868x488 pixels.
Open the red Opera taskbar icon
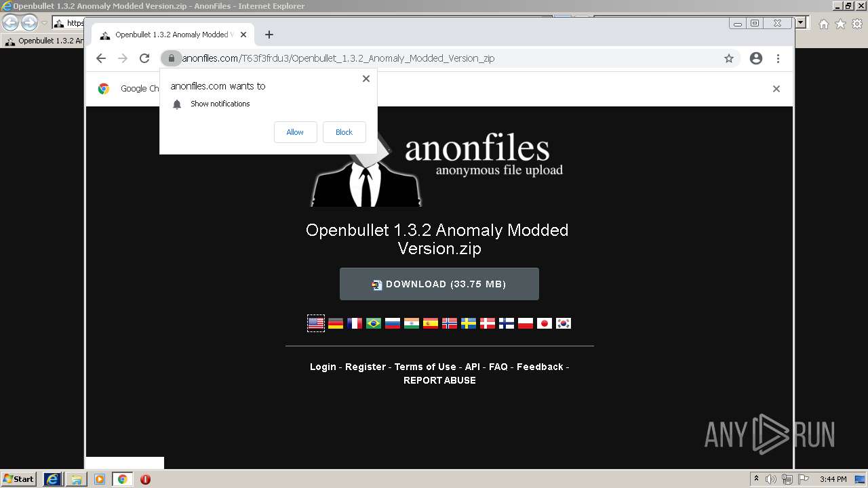(x=145, y=479)
